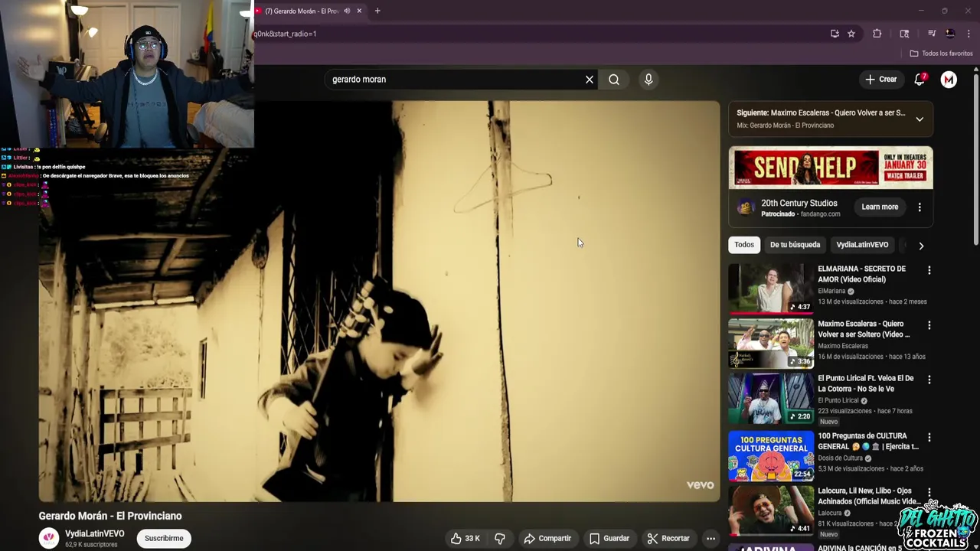980x551 pixels.
Task: Activate voice search microphone
Action: pyautogui.click(x=648, y=80)
